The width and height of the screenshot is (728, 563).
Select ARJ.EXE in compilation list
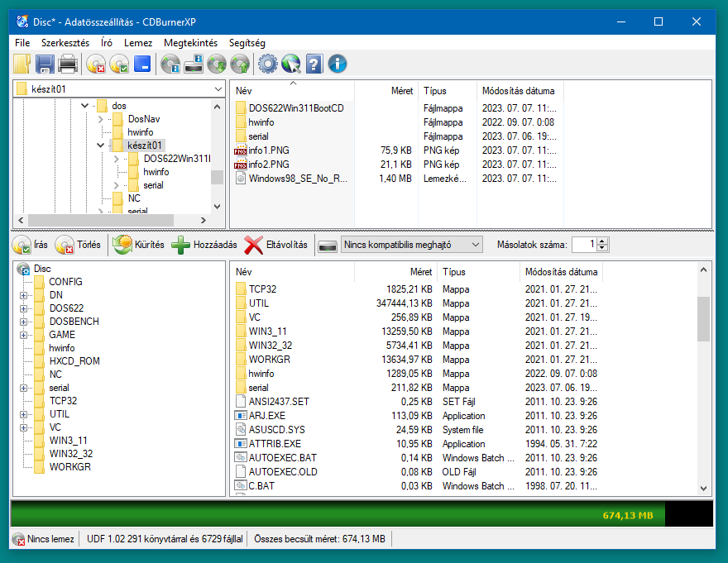(x=267, y=416)
